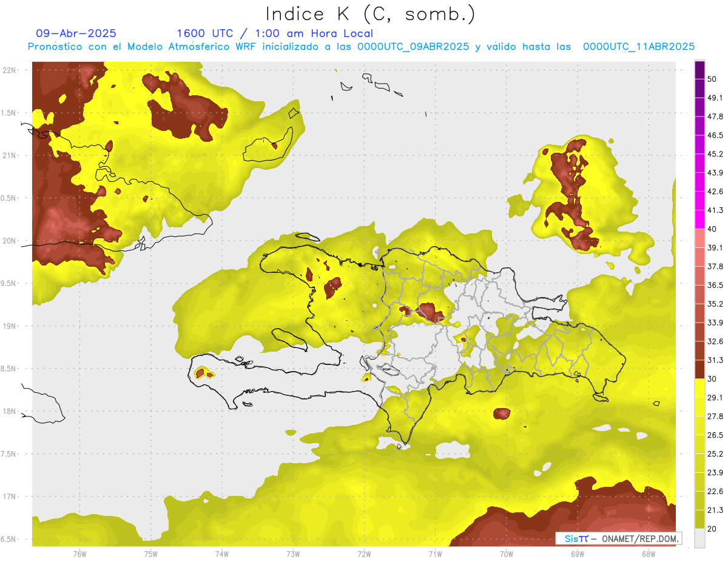Screen dimensions: 728x562
Task: Click the "22N" latitude label
Action: click(x=10, y=70)
